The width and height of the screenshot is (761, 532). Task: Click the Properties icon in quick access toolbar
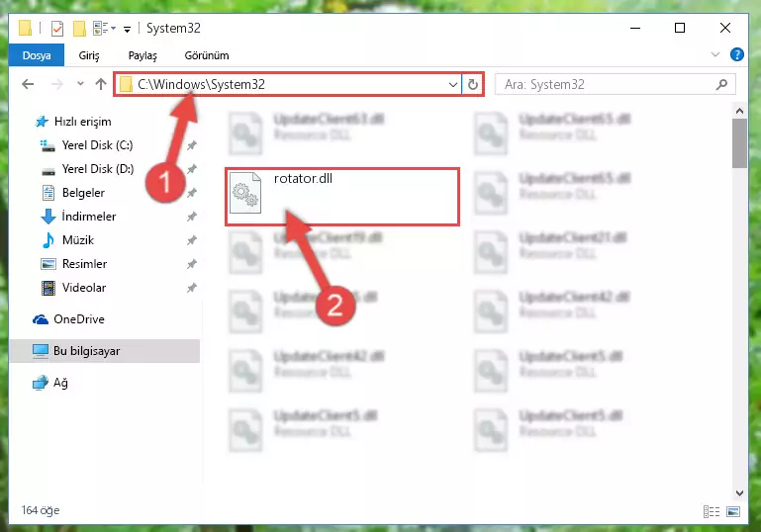56,28
